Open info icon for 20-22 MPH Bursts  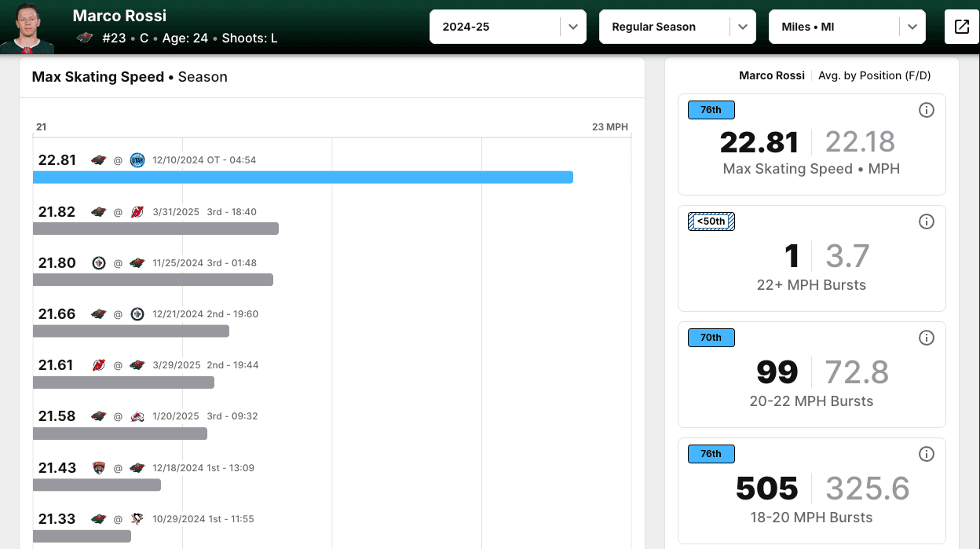pos(926,338)
